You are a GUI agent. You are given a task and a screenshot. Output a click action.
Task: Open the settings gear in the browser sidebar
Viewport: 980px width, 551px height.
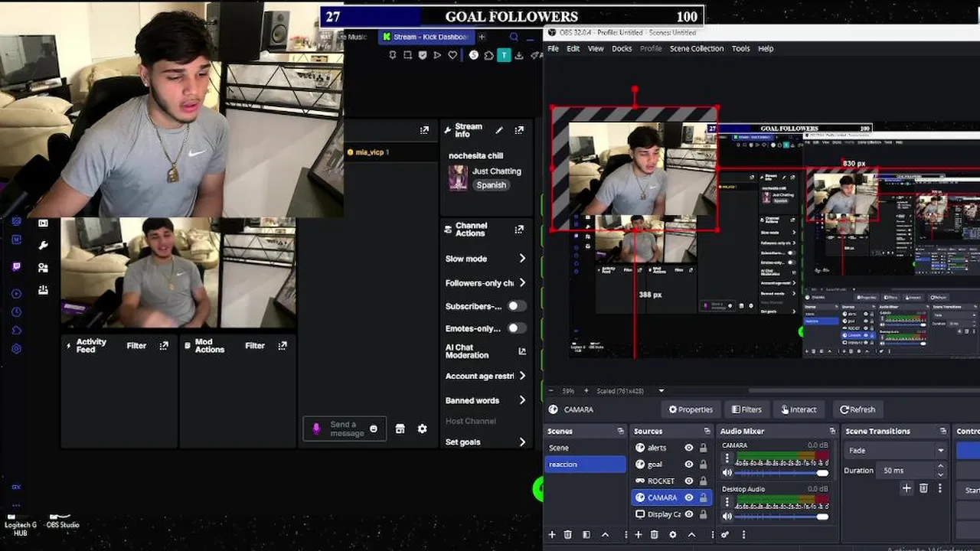click(x=17, y=349)
